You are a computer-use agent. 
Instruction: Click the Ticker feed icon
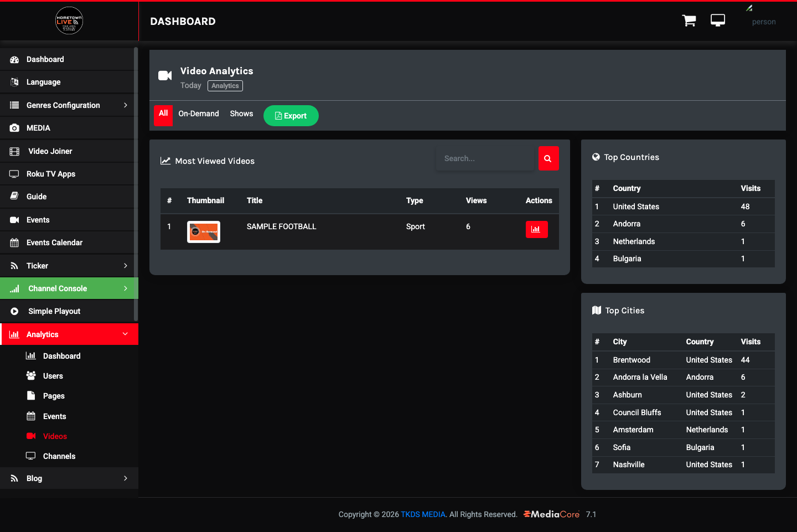pos(14,266)
